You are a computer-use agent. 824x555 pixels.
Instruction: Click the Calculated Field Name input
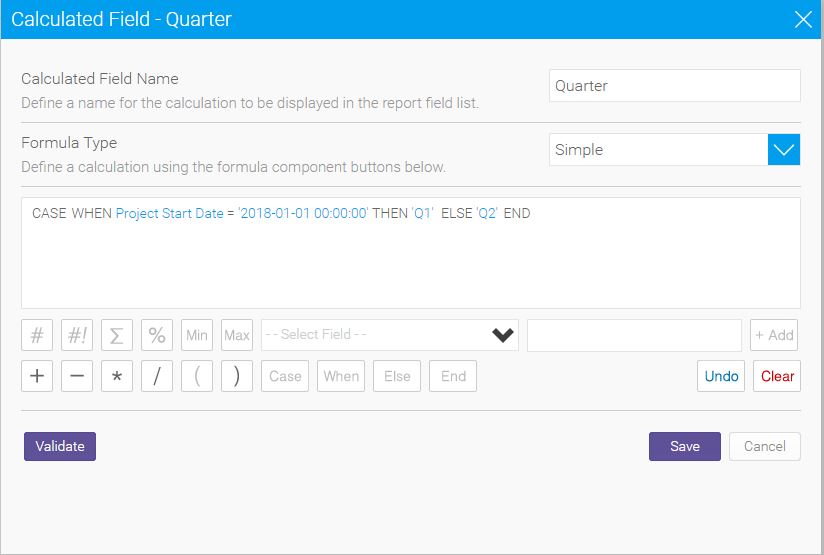tap(675, 86)
